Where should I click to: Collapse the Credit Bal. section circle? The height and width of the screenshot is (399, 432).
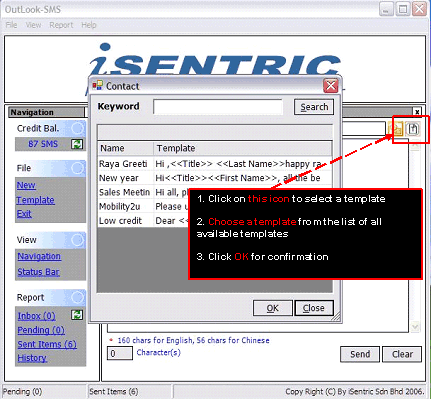pos(78,128)
